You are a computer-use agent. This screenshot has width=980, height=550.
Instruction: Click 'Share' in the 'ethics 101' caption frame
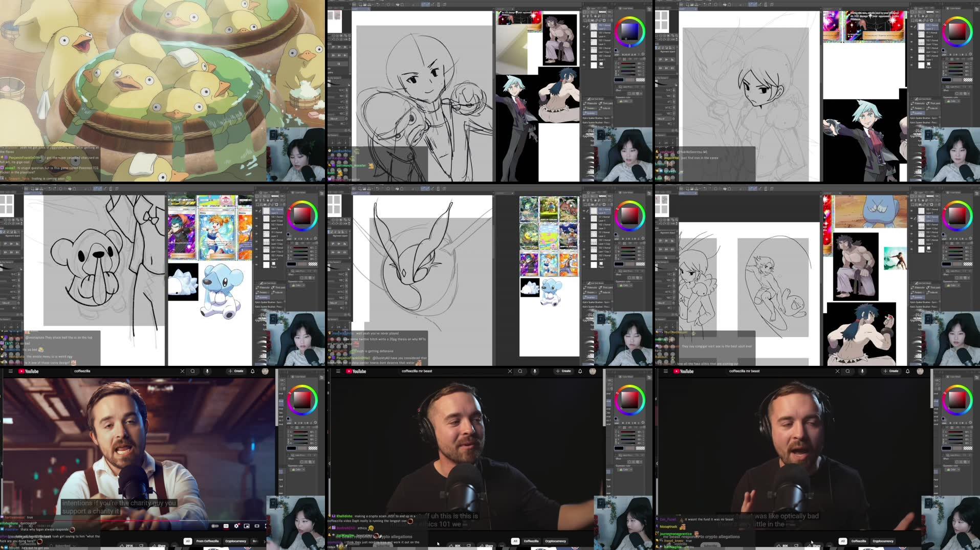coord(487,546)
